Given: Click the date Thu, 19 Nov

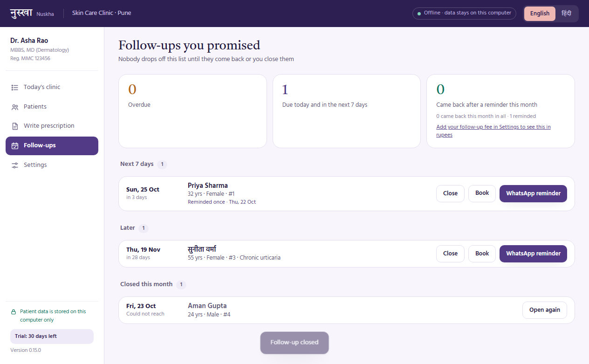Looking at the screenshot, I should tap(143, 250).
